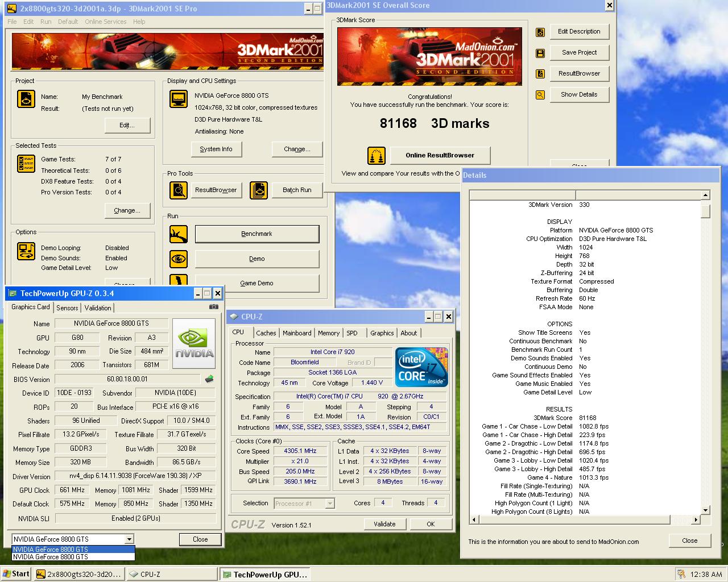Viewport: 728px width, 582px height.
Task: Click the GPU-Z BIOS save icon
Action: pos(209,379)
